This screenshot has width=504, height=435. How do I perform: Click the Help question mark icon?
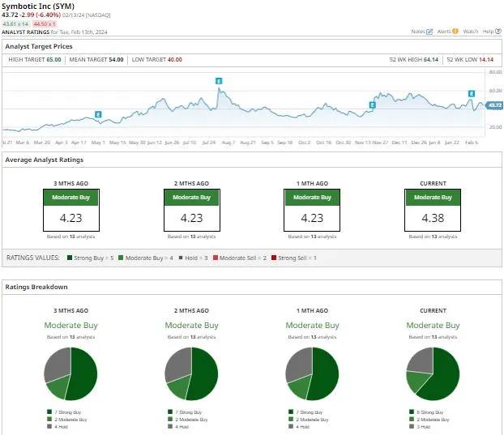498,31
